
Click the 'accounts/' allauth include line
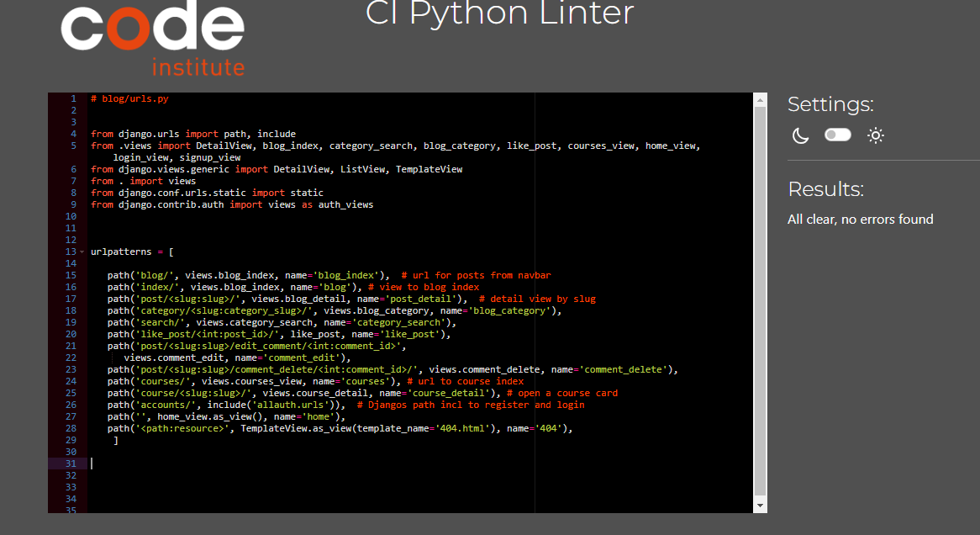[x=345, y=405]
